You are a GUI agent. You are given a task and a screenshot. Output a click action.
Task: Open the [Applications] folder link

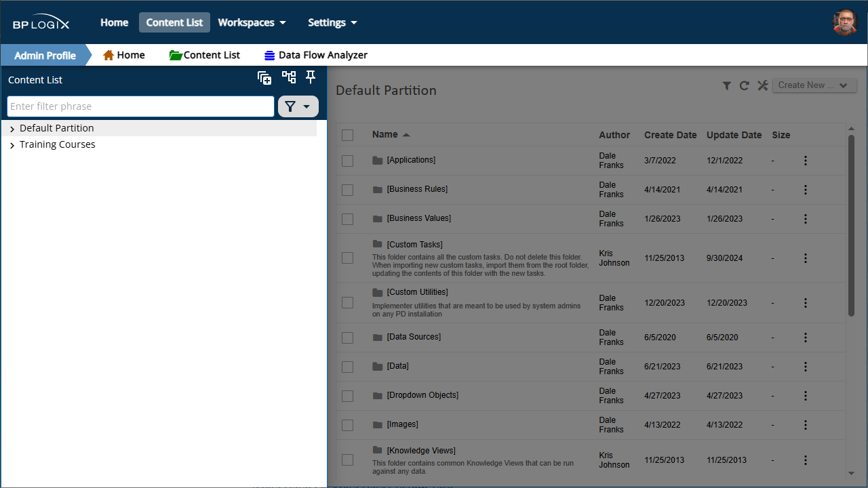[411, 160]
